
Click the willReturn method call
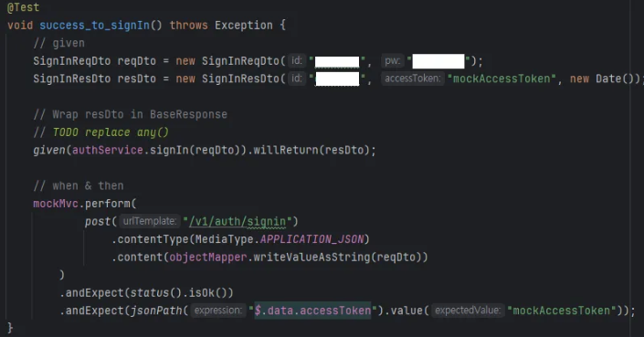285,150
